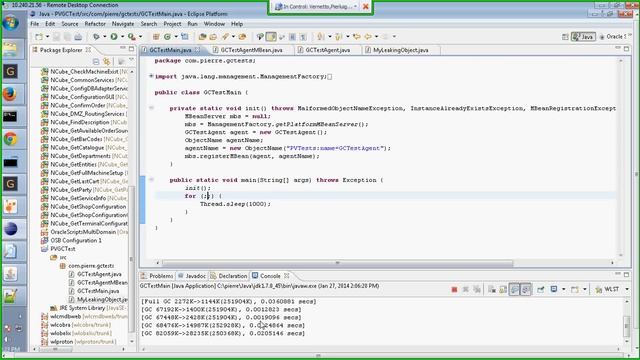Switch to the Java perspective button
Viewport: 640px width, 360px height.
583,37
